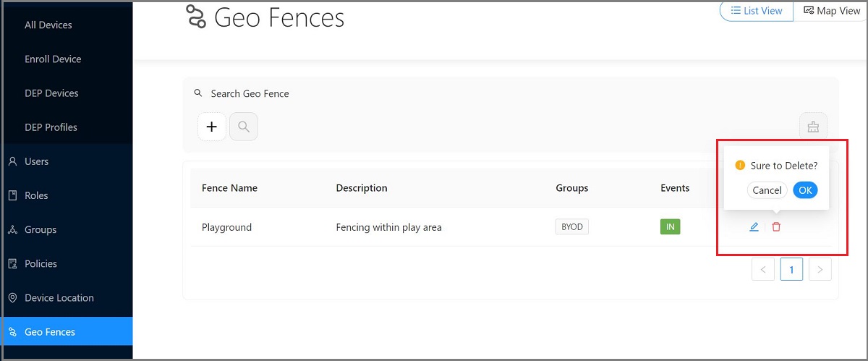Cancel the delete confirmation

point(767,190)
